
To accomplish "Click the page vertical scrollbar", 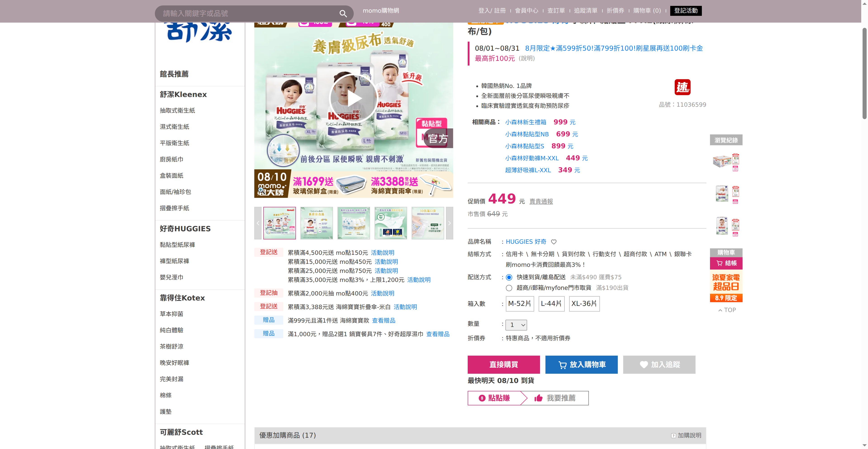I will click(864, 73).
